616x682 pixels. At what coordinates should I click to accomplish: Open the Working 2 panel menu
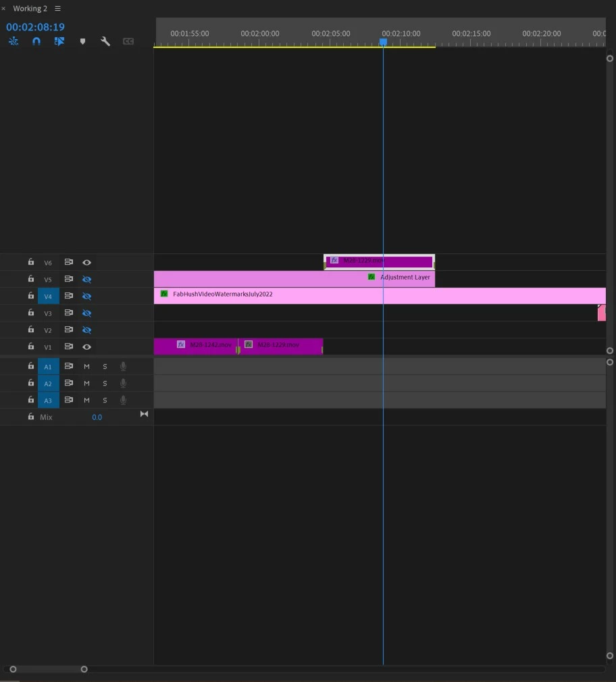(x=57, y=8)
